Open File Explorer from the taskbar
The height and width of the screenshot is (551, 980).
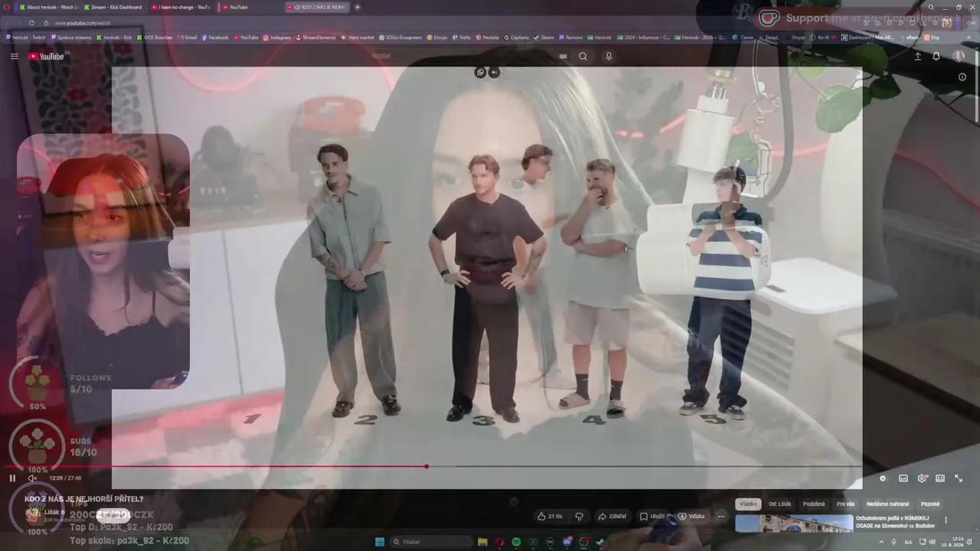(x=482, y=542)
